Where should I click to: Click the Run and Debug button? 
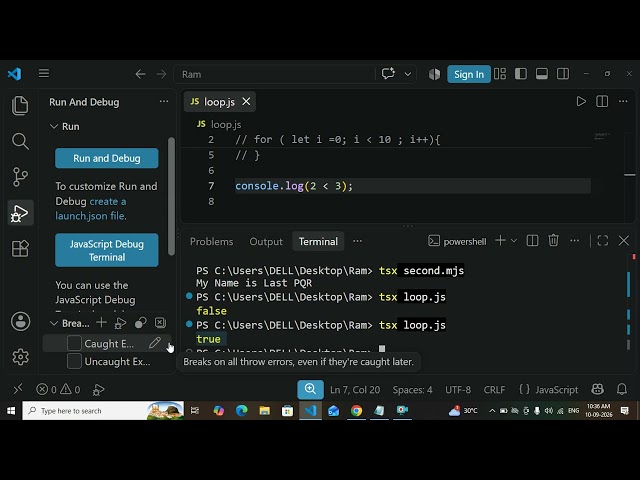(x=107, y=158)
